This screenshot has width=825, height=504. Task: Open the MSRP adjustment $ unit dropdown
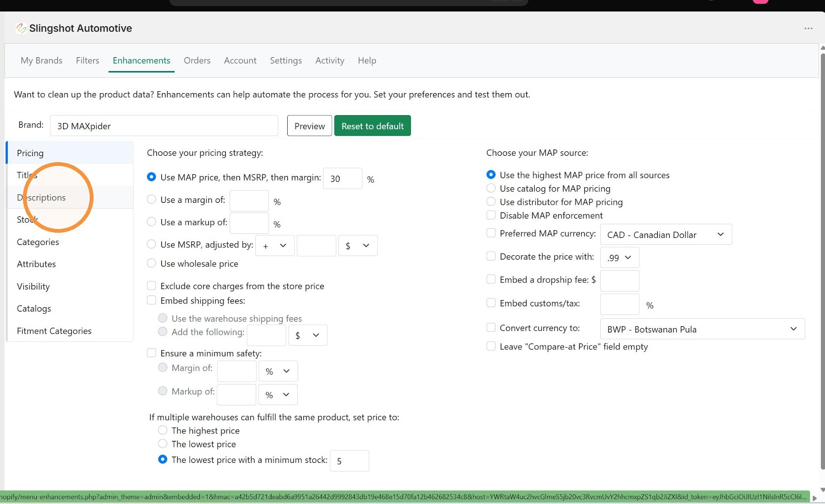click(358, 246)
